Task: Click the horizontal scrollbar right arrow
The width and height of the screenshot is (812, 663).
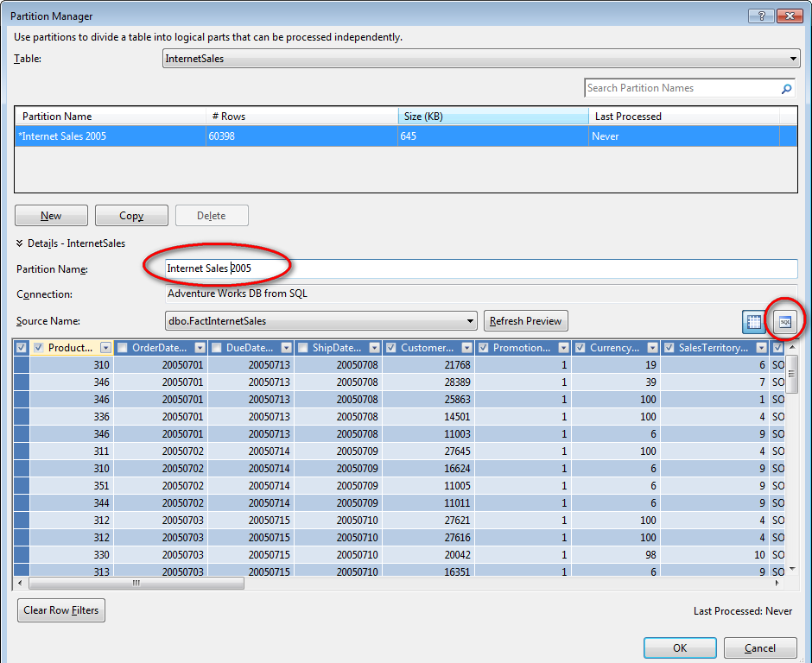Action: [x=777, y=584]
